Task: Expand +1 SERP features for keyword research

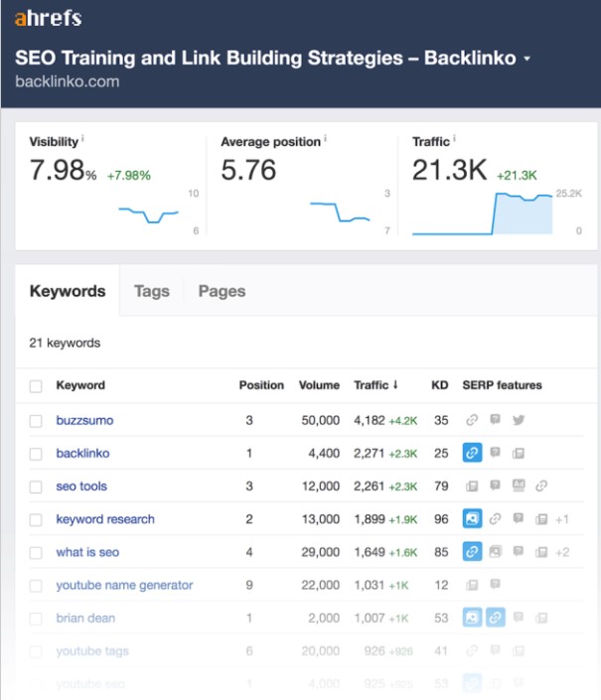Action: click(x=562, y=519)
